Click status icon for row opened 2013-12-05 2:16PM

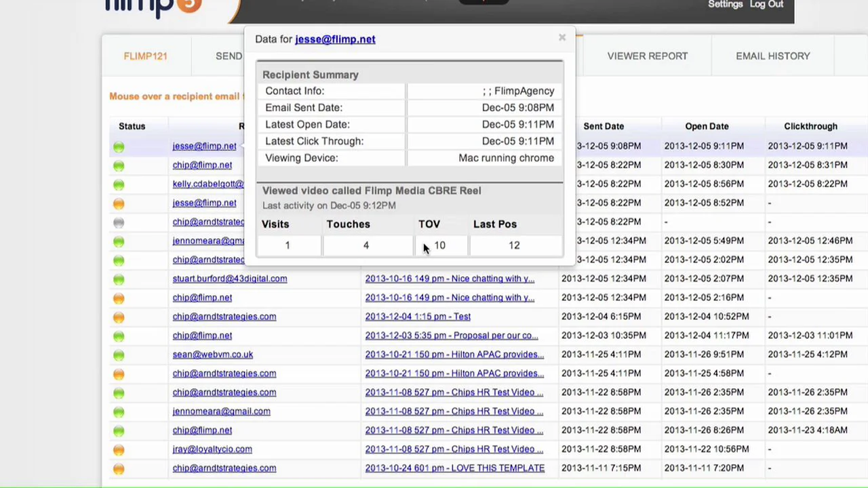click(x=119, y=298)
